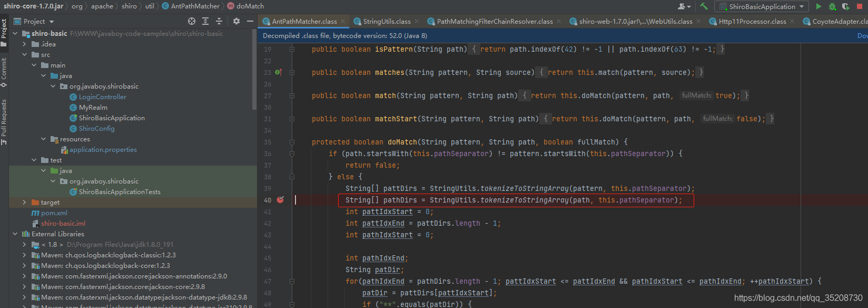Toggle the Pull Requests side tool window

pos(4,122)
